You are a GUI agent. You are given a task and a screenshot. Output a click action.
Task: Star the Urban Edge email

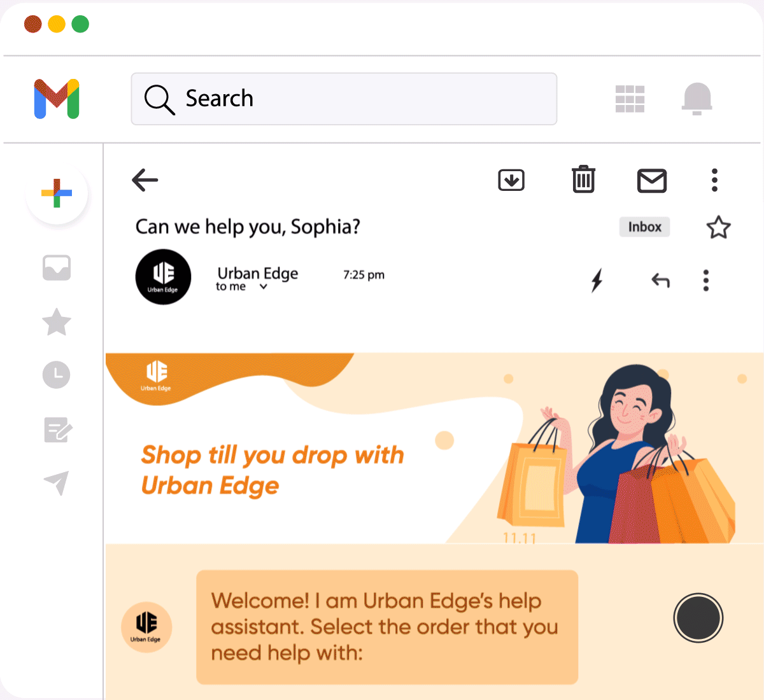pyautogui.click(x=719, y=227)
